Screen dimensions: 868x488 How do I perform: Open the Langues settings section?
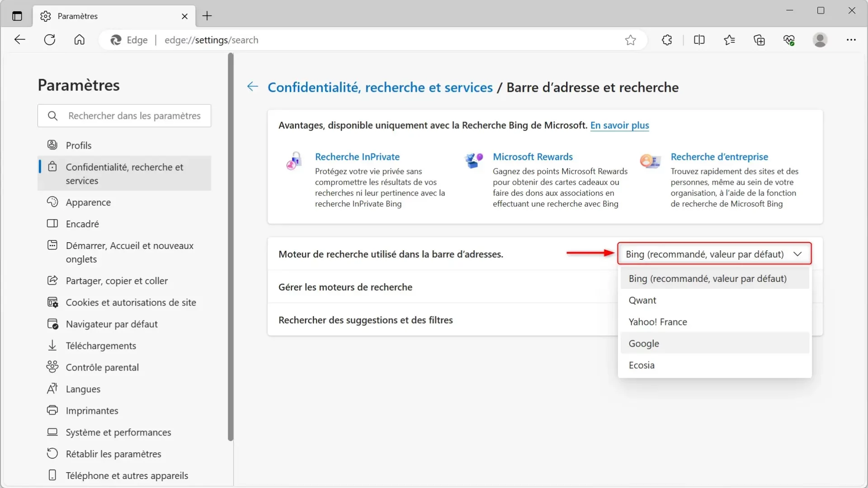click(x=124, y=389)
